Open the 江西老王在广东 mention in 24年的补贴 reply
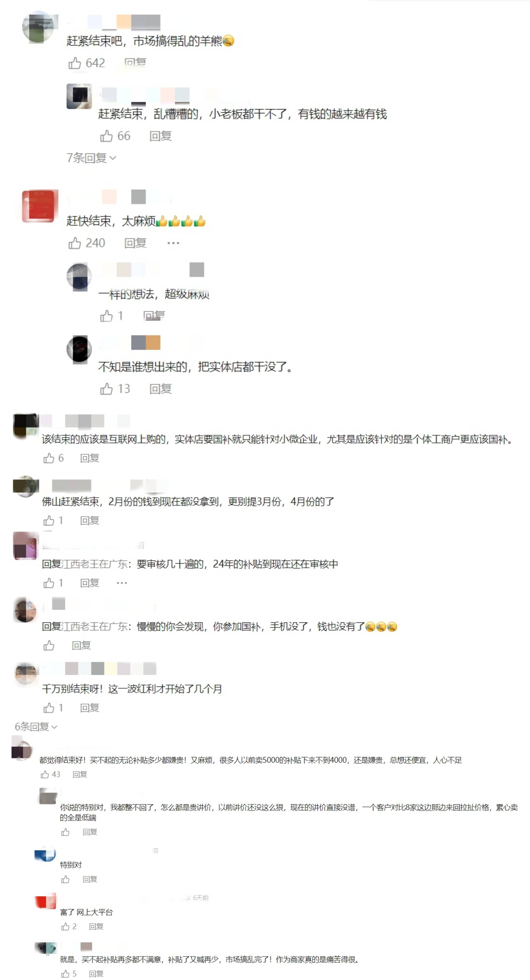 [94, 564]
